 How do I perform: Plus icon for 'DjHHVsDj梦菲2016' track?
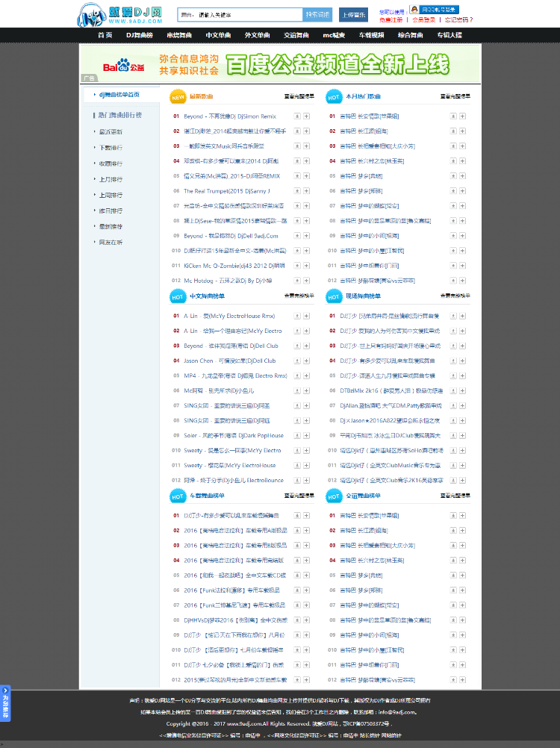[306, 620]
